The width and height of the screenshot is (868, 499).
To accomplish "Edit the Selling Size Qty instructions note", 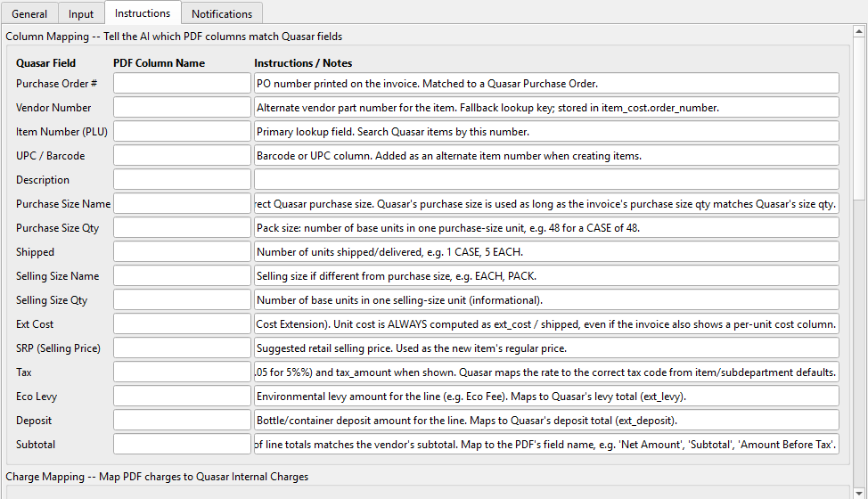I will pyautogui.click(x=546, y=299).
